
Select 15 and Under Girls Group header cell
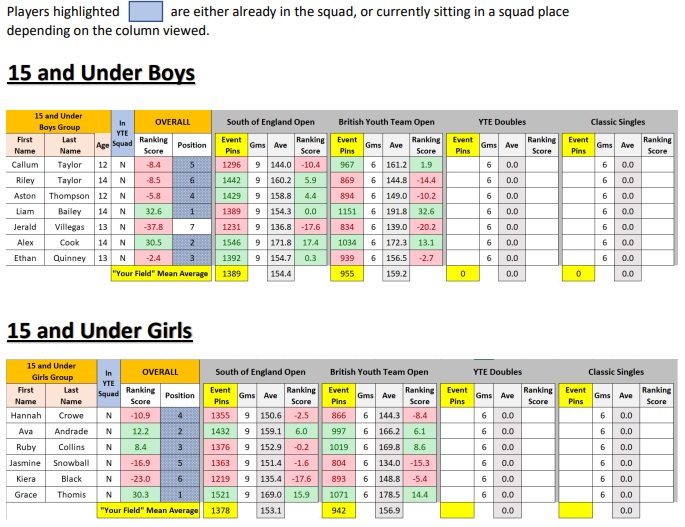tap(52, 371)
